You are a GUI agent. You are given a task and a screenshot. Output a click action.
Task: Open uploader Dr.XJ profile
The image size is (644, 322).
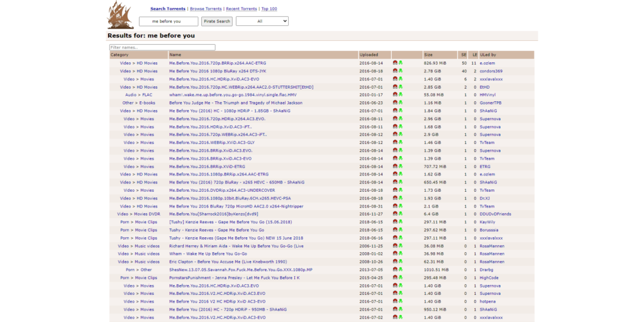point(485,198)
